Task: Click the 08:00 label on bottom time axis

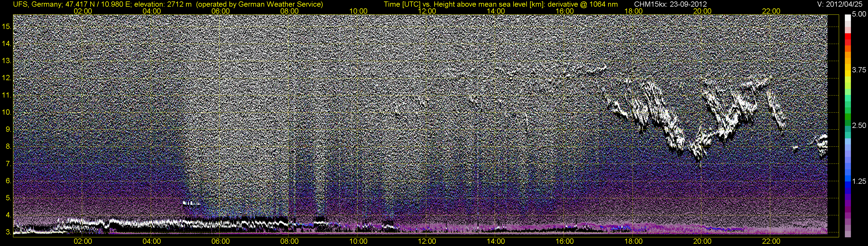Action: 289,241
